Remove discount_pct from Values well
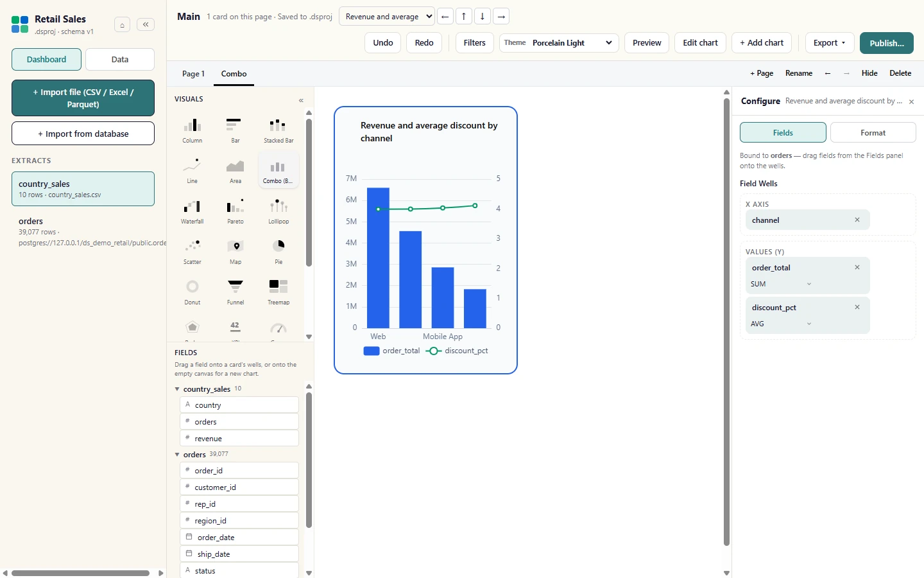The image size is (924, 578). (x=857, y=307)
